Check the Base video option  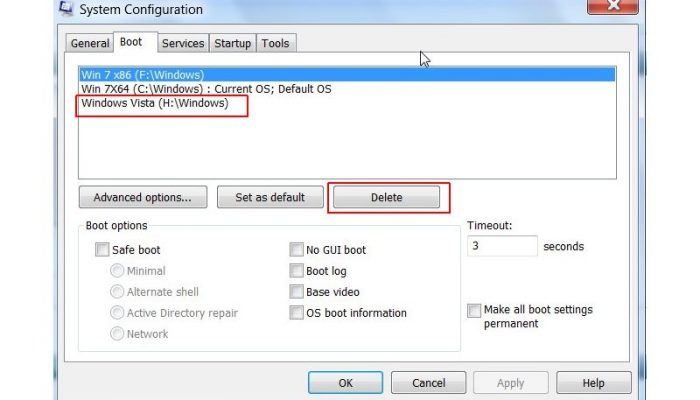pos(296,292)
